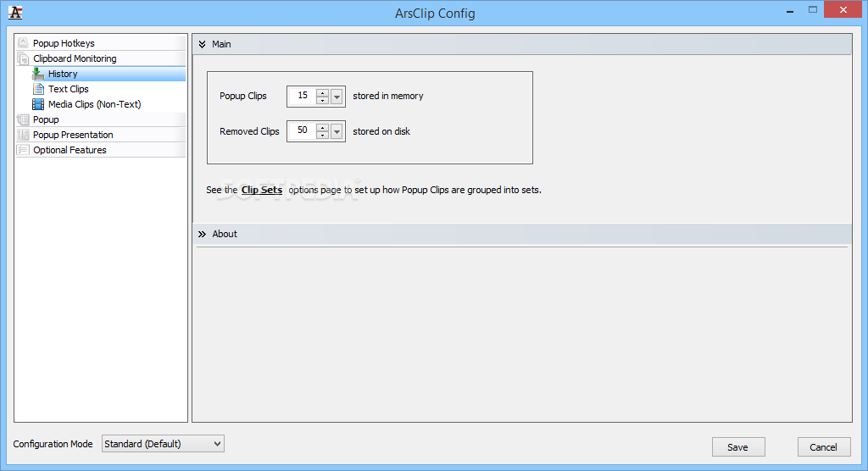This screenshot has width=868, height=471.
Task: Click the Popup Presentation icon
Action: (23, 135)
